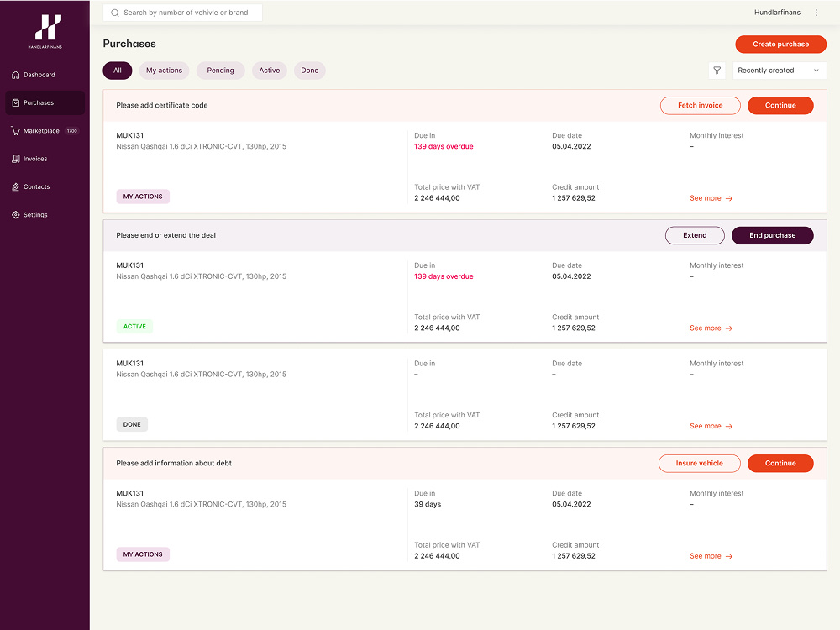
Task: Open the three-dot user menu
Action: coord(816,13)
